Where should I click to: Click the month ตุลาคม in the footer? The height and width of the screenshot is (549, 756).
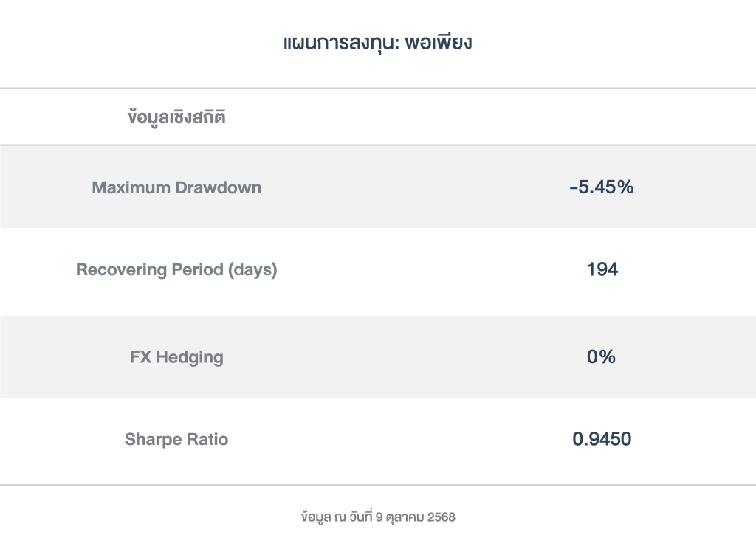pyautogui.click(x=405, y=517)
